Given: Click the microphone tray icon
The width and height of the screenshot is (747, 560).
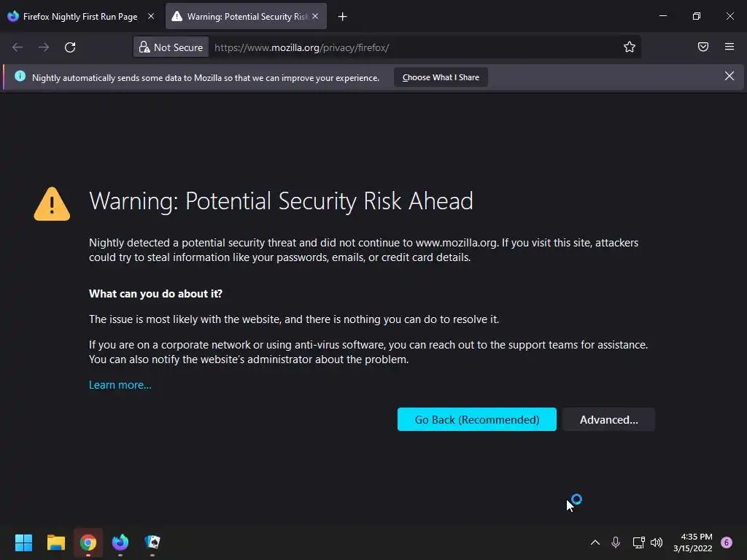Looking at the screenshot, I should pos(616,542).
